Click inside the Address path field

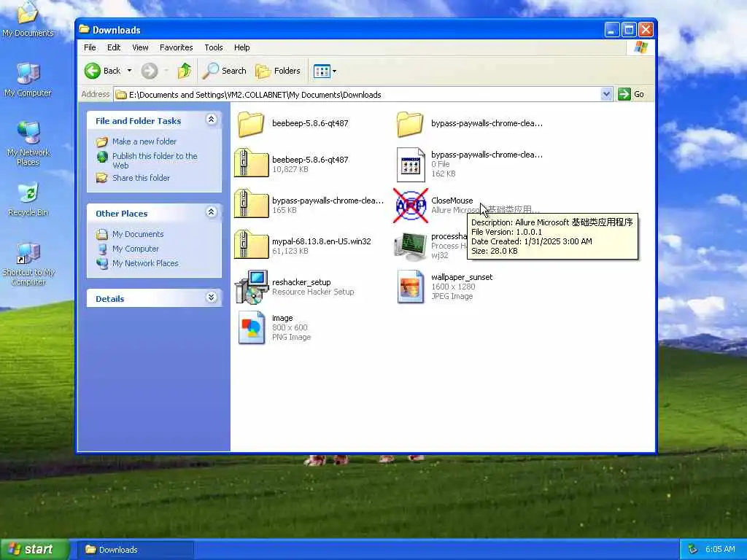(x=357, y=94)
